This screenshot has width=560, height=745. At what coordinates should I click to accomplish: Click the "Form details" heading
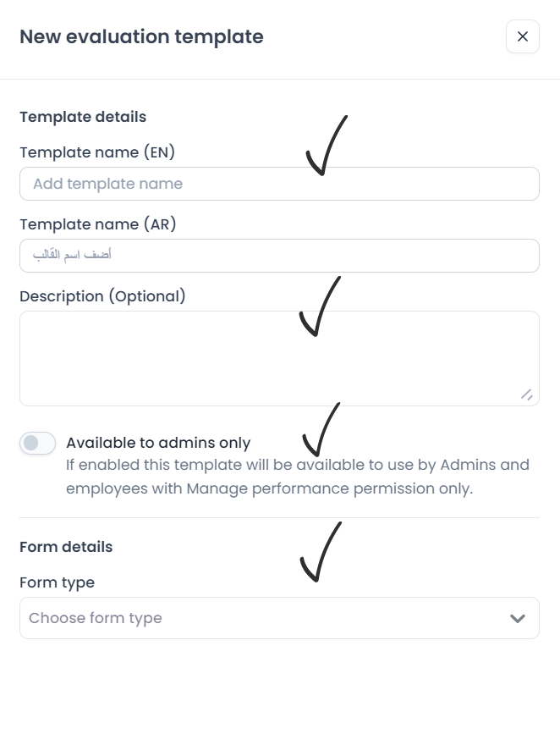point(66,547)
